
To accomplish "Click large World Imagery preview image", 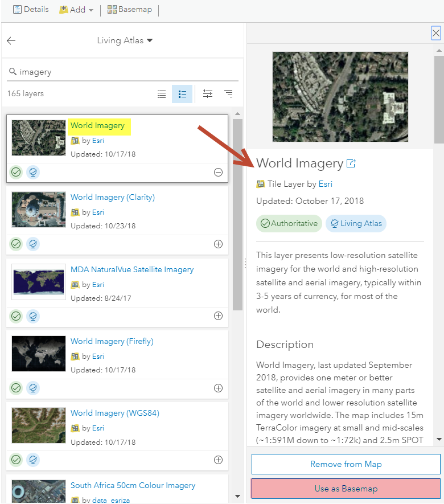I will point(340,97).
